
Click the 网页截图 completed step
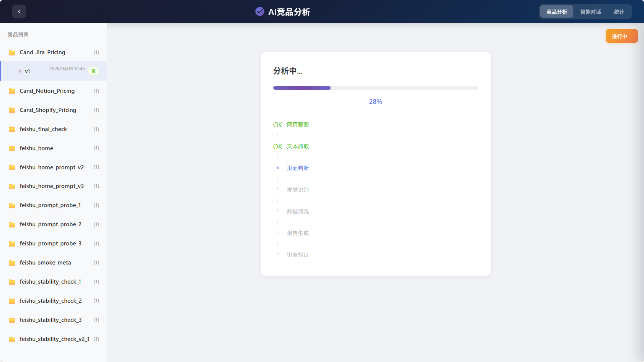point(298,125)
